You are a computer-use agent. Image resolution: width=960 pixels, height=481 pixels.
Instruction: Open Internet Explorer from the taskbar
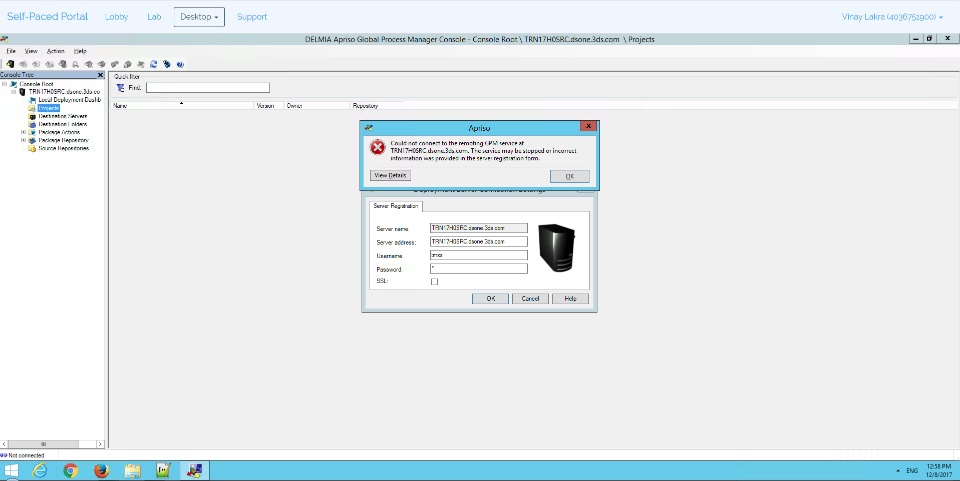tap(40, 470)
